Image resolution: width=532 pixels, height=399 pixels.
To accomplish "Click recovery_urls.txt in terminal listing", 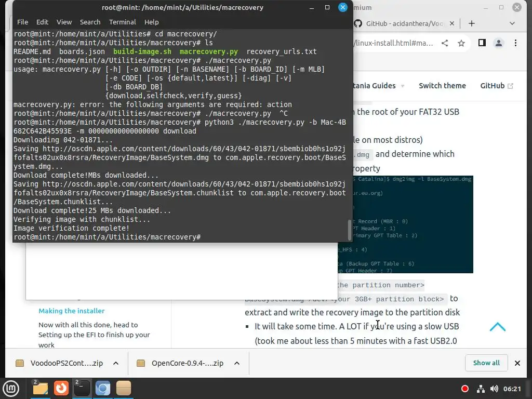I will pyautogui.click(x=282, y=51).
